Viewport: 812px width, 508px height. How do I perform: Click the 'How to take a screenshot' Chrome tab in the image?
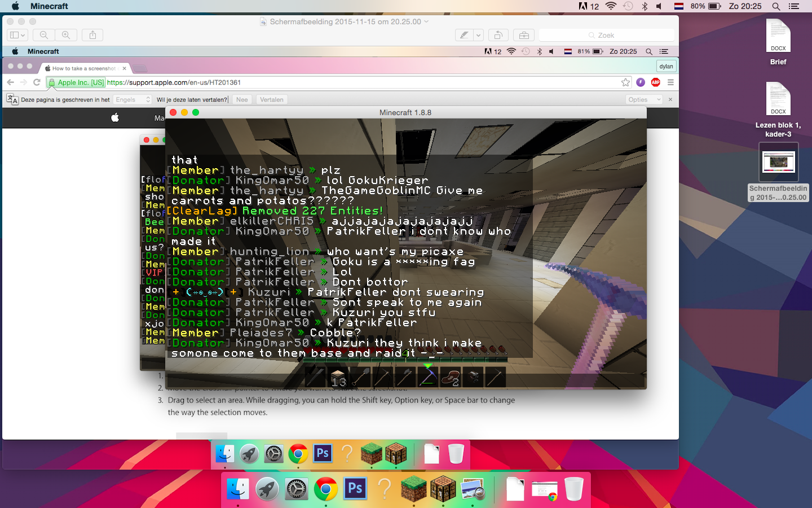pyautogui.click(x=85, y=68)
